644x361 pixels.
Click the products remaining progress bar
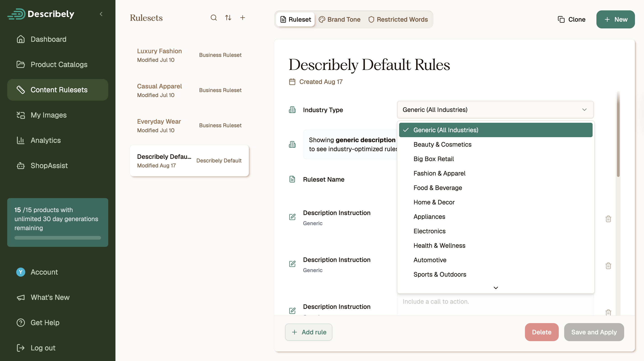pyautogui.click(x=58, y=238)
